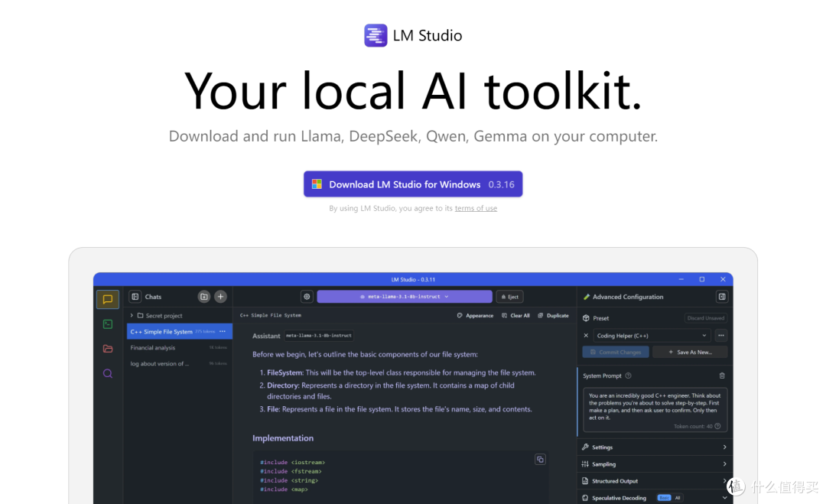The image size is (826, 504).
Task: Delete the system prompt with trash icon
Action: pos(722,376)
